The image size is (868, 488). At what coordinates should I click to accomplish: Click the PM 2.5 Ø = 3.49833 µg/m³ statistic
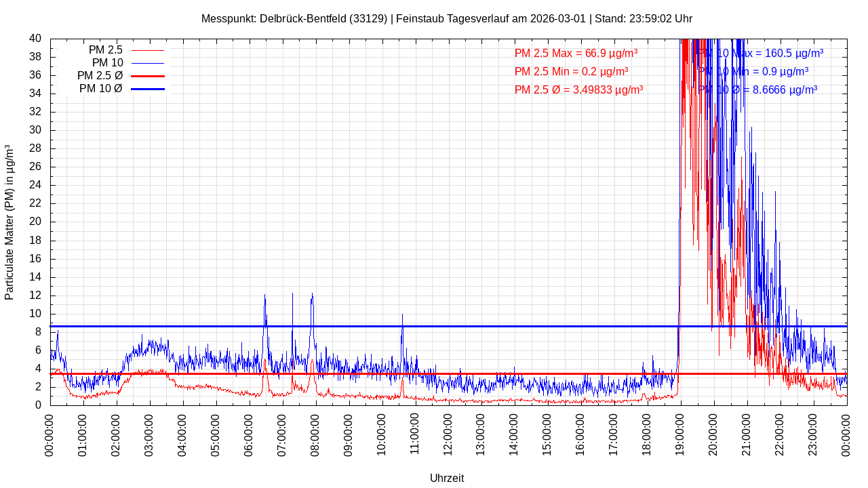coord(578,89)
